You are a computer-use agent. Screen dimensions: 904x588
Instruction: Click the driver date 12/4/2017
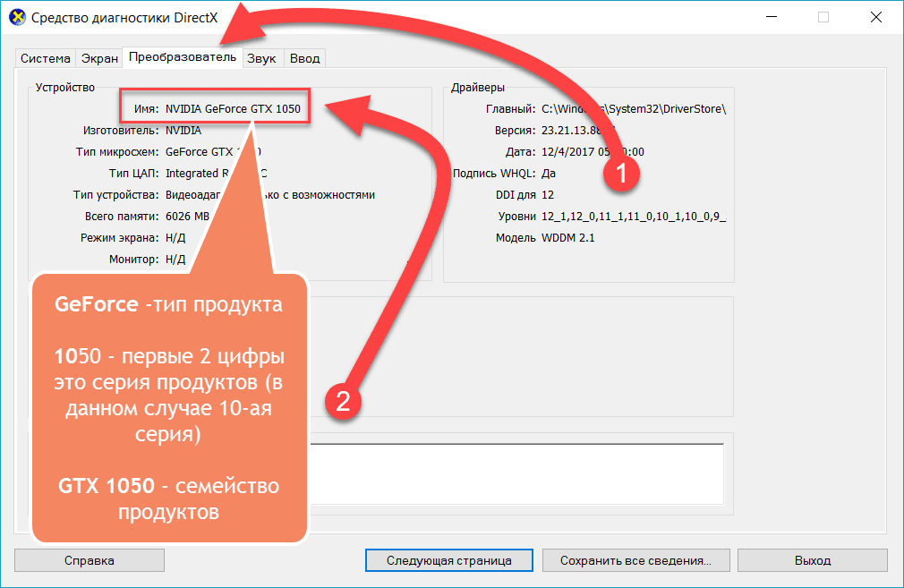point(593,151)
